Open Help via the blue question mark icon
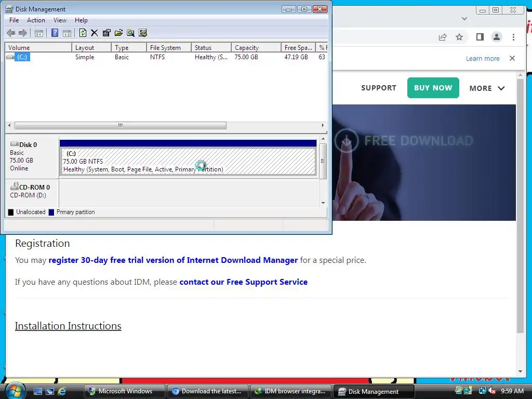The height and width of the screenshot is (399, 532). [55, 33]
